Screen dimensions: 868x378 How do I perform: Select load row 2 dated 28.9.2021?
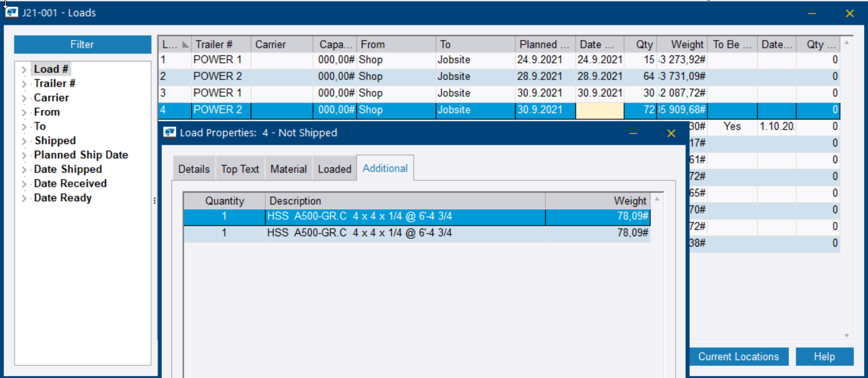tap(498, 76)
